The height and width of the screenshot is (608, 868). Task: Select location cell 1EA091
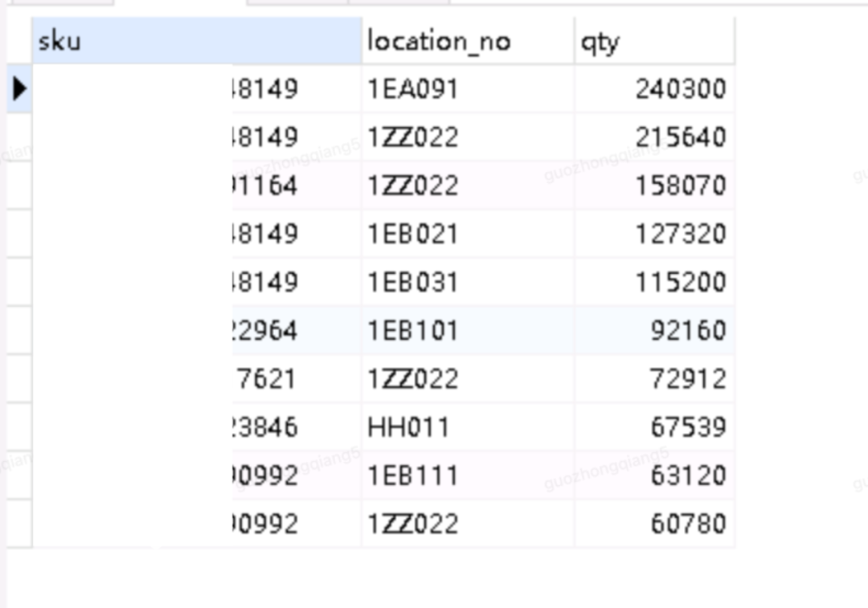tap(468, 89)
